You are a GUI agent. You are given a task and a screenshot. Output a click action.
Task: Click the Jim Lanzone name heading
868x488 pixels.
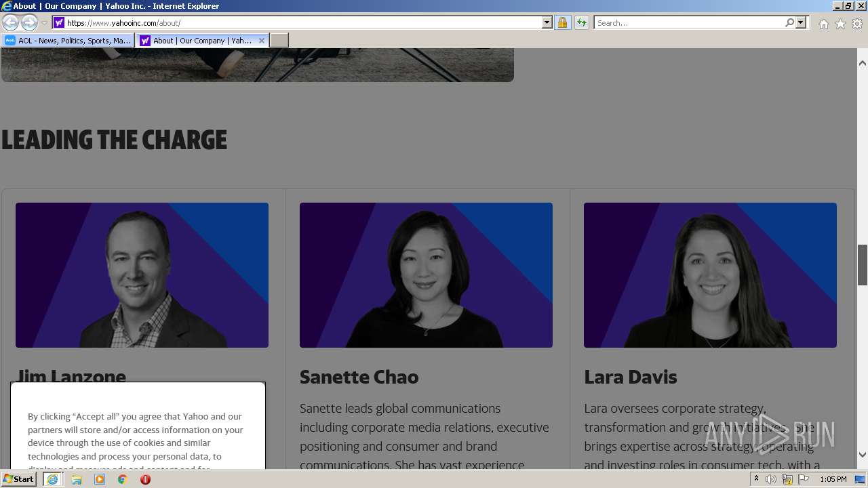(71, 375)
